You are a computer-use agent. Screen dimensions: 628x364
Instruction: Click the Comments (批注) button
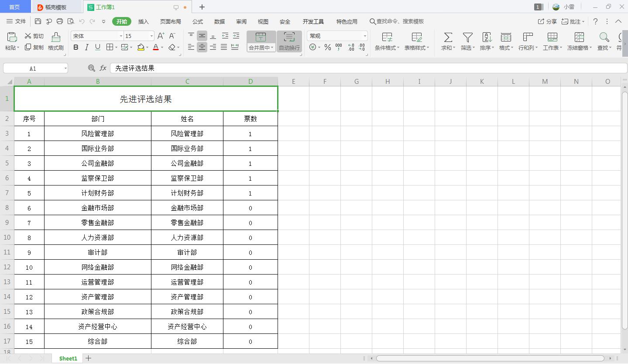tap(573, 21)
